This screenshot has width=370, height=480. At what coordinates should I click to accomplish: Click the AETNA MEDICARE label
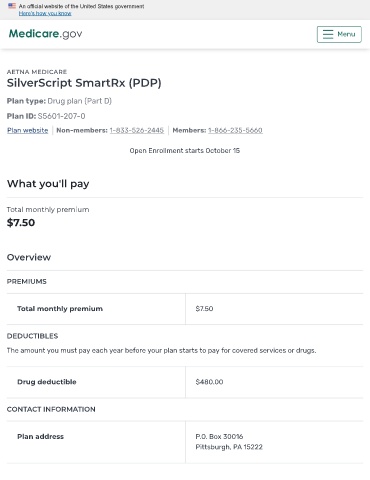(x=37, y=72)
